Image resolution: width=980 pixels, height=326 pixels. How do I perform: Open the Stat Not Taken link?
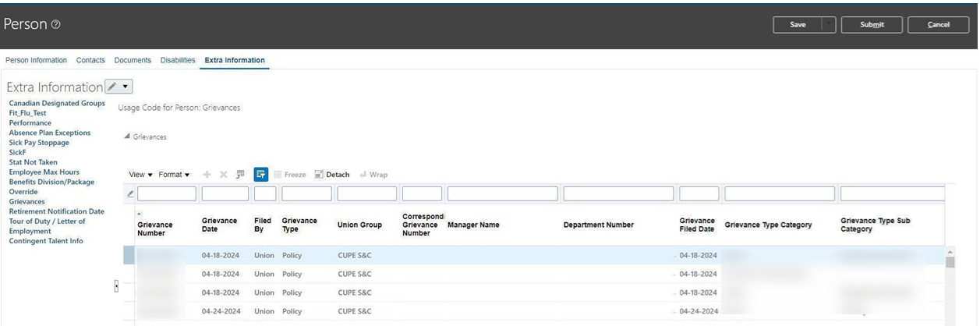click(34, 162)
